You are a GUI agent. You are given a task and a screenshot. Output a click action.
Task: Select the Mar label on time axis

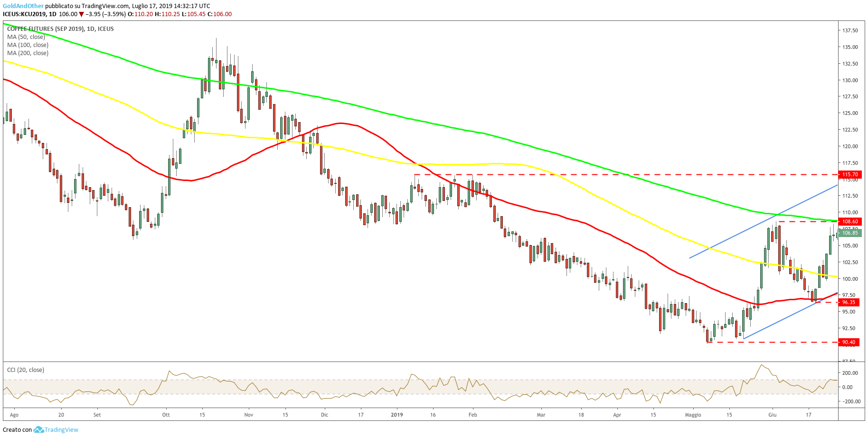coord(541,415)
